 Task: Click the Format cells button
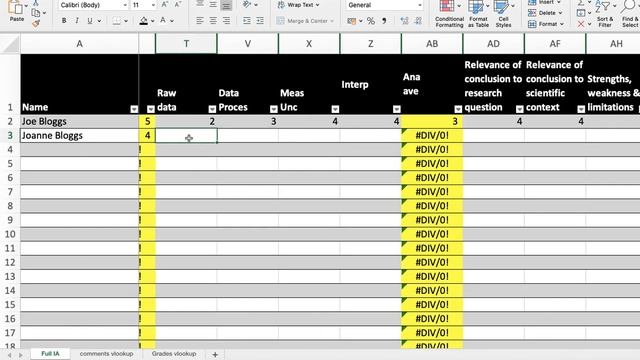click(545, 24)
